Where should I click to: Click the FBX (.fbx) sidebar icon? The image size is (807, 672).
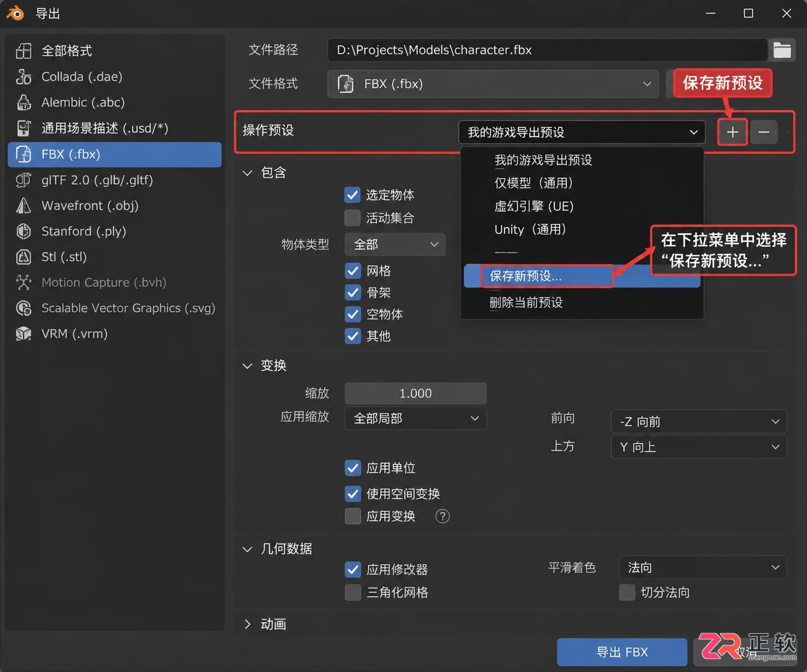point(23,154)
